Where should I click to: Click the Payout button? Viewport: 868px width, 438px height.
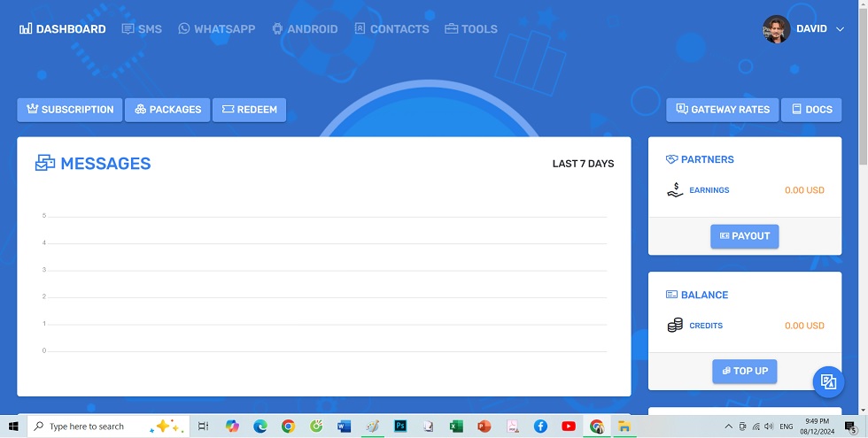pos(744,236)
